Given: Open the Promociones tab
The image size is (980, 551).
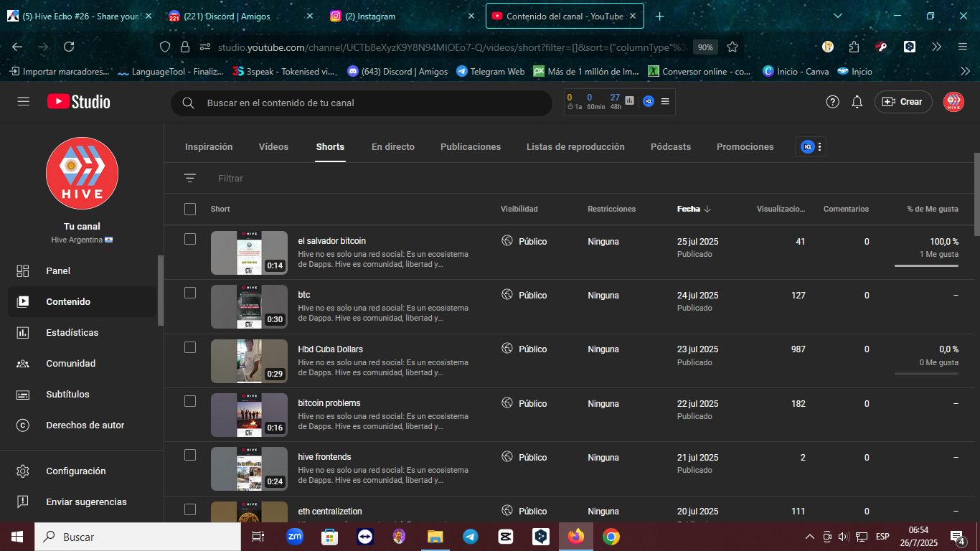Looking at the screenshot, I should (745, 146).
